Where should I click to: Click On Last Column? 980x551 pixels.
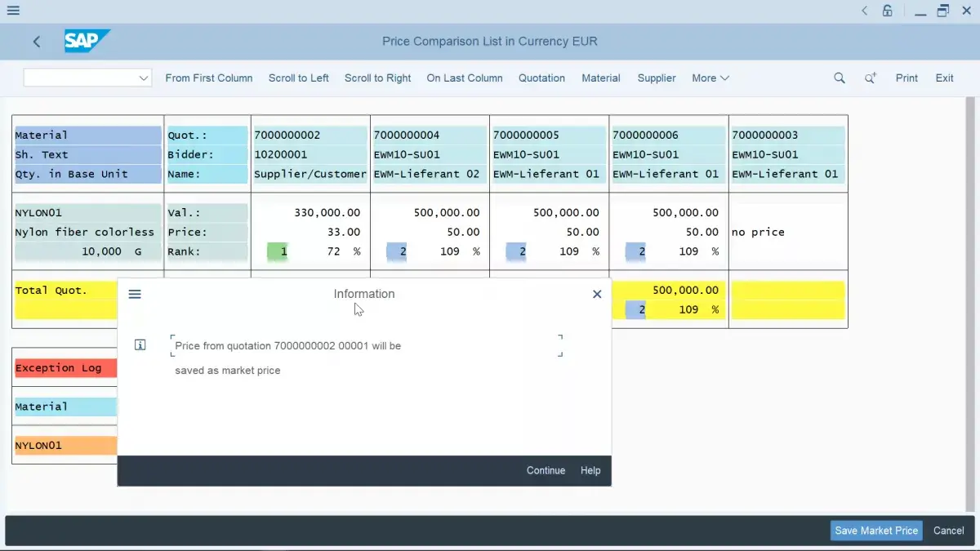coord(465,78)
